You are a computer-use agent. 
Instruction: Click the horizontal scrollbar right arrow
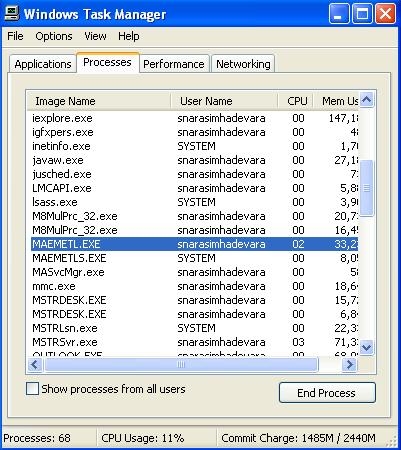pyautogui.click(x=349, y=364)
